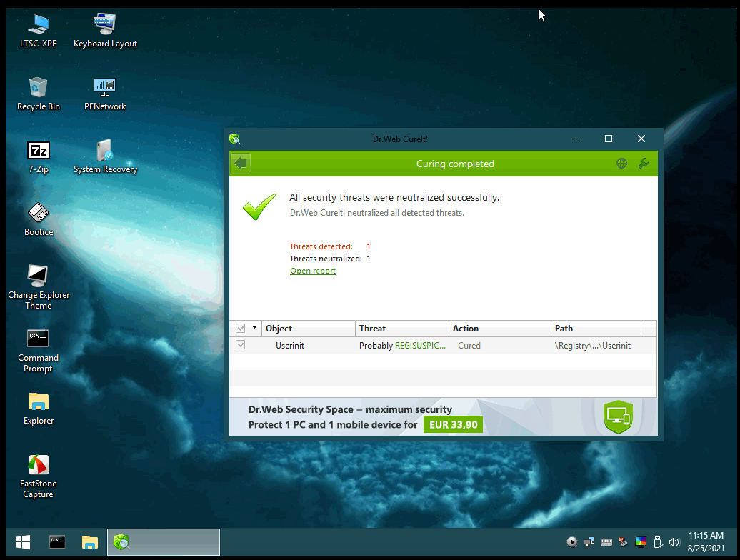
Task: Click the tray play button icon
Action: pyautogui.click(x=571, y=542)
